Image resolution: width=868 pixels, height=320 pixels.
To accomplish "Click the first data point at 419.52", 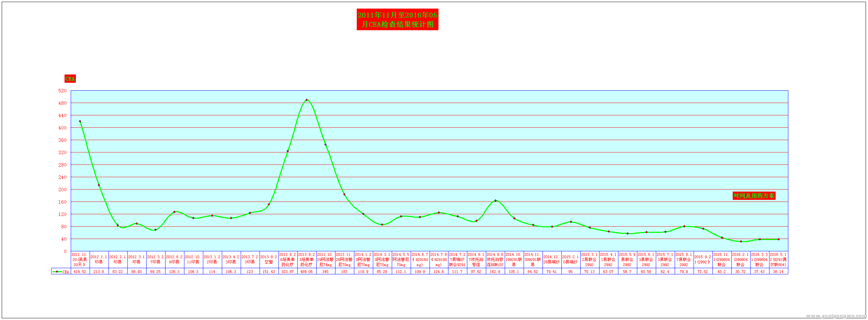I will pos(80,121).
